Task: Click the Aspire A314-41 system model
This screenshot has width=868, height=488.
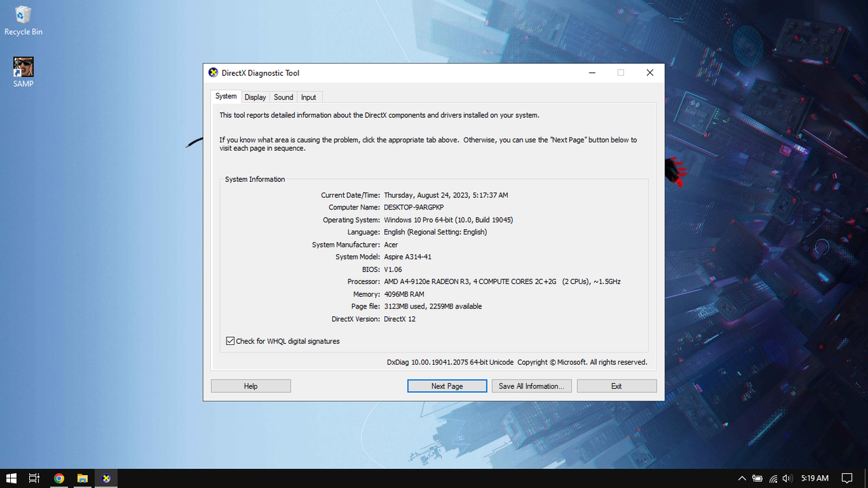Action: (x=408, y=257)
